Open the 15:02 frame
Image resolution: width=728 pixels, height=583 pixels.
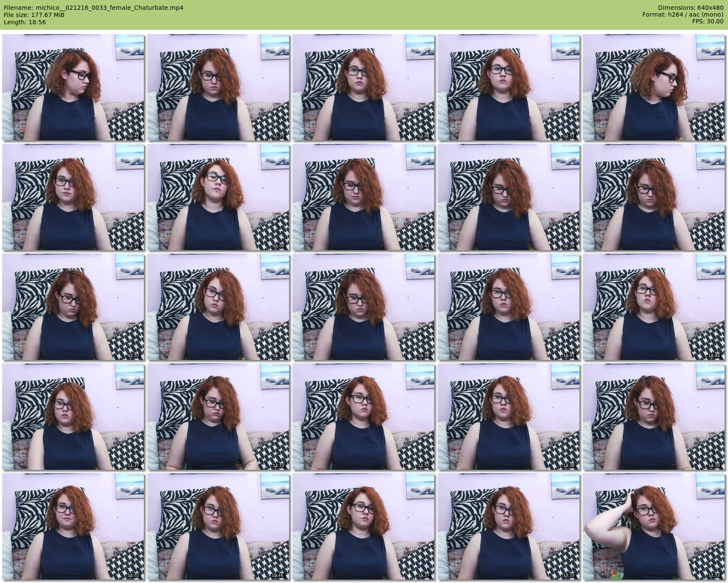point(73,526)
